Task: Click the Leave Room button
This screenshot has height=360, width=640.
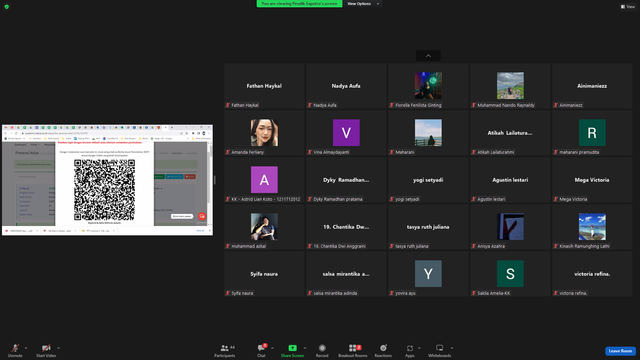Action: [x=620, y=351]
